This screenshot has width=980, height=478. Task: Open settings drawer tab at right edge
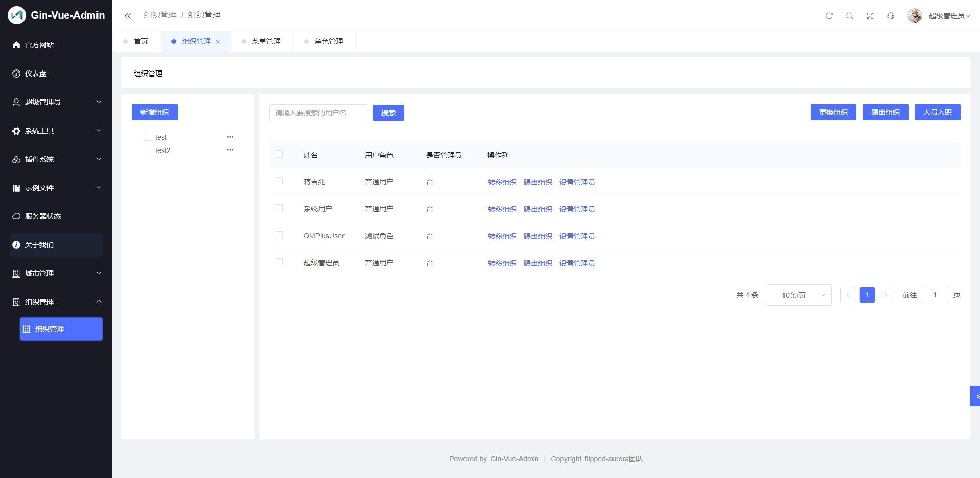coord(975,396)
